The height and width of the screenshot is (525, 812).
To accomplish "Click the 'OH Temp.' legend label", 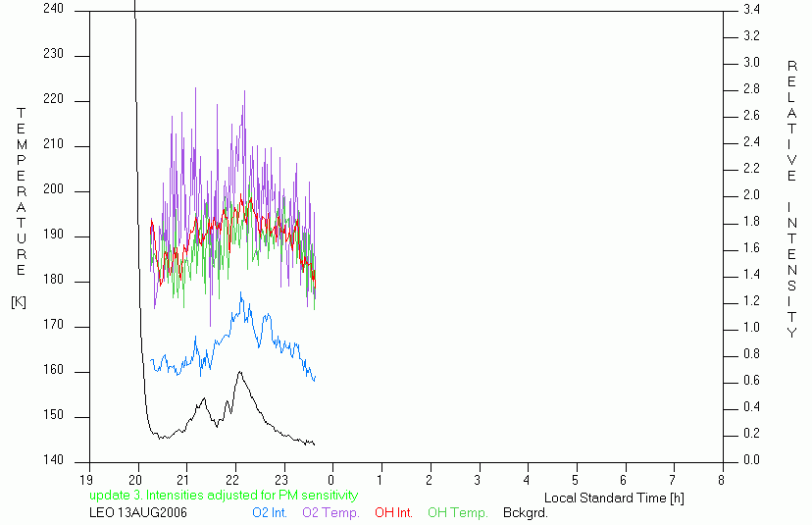I will click(x=458, y=512).
